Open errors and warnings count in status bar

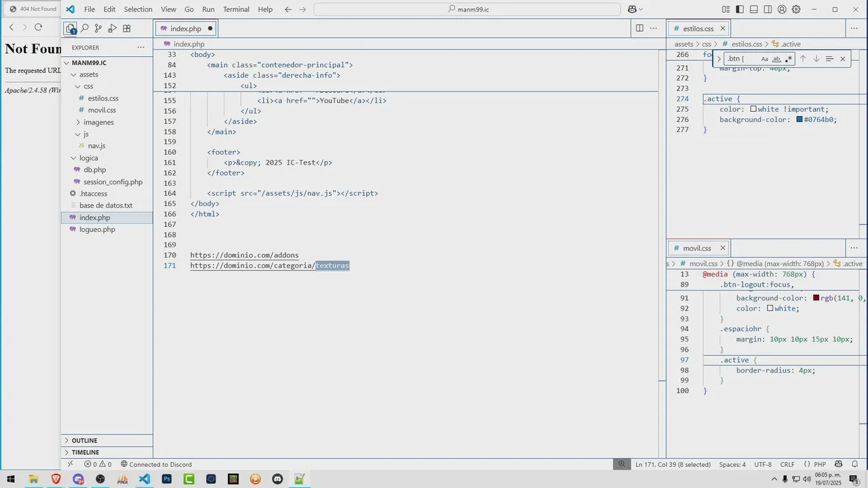(98, 464)
